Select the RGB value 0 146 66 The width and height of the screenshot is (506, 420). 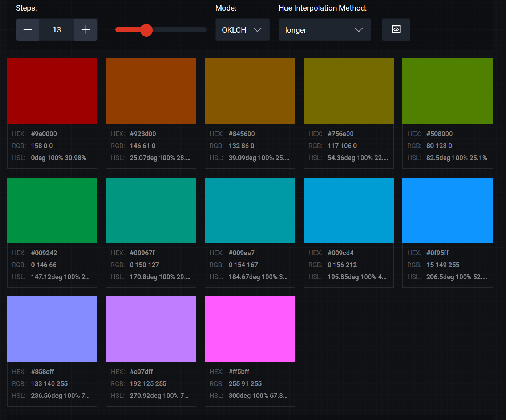44,265
